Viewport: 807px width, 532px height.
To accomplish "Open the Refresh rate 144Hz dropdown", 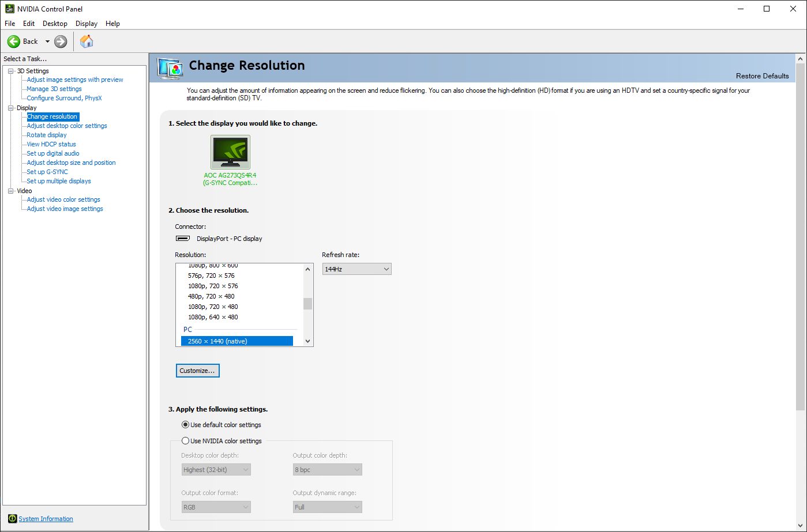I will [356, 269].
